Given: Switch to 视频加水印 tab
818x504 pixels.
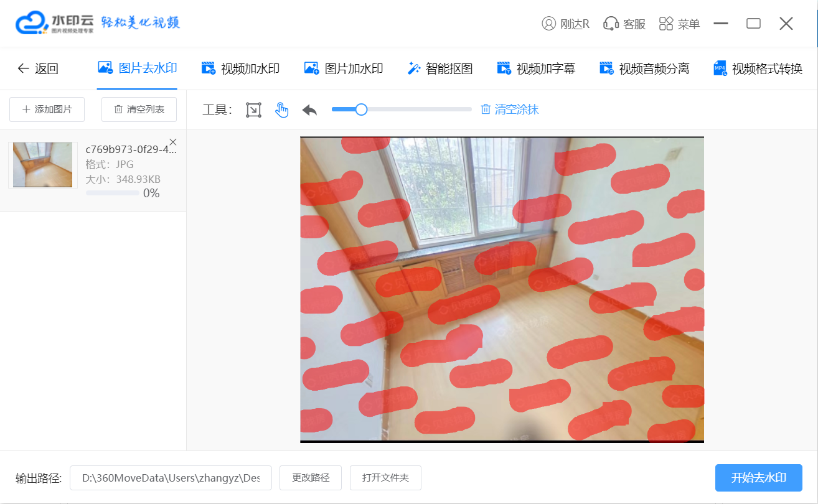Looking at the screenshot, I should (240, 68).
